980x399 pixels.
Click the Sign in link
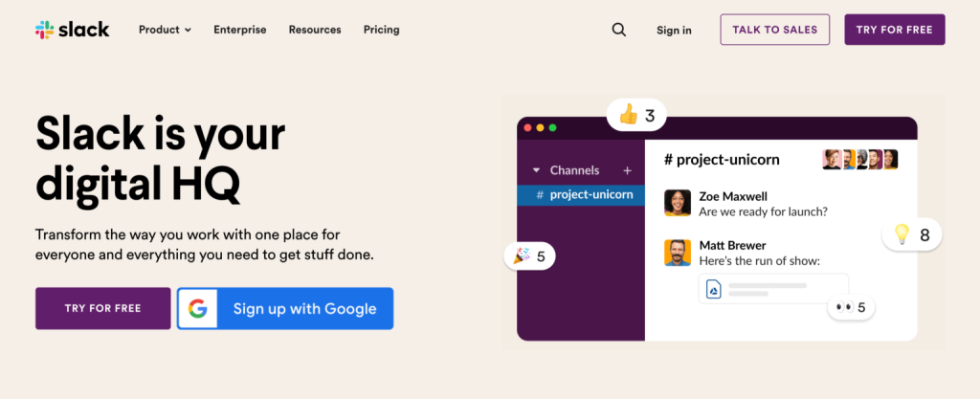coord(674,30)
